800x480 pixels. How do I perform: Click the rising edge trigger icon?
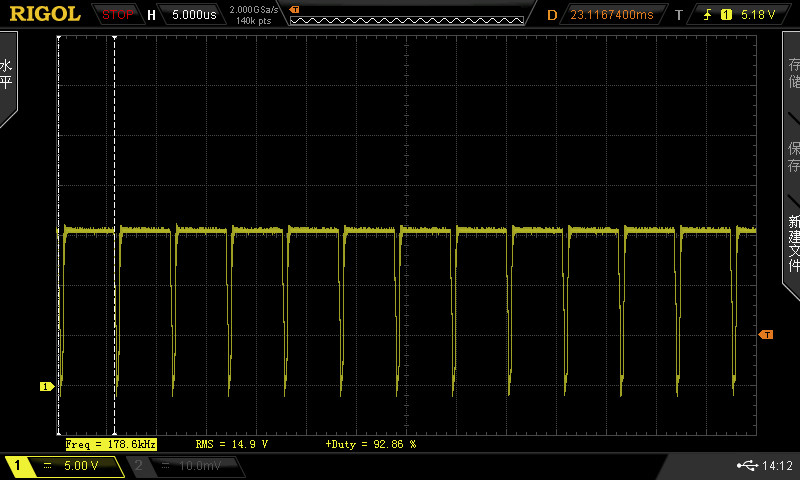tap(708, 15)
